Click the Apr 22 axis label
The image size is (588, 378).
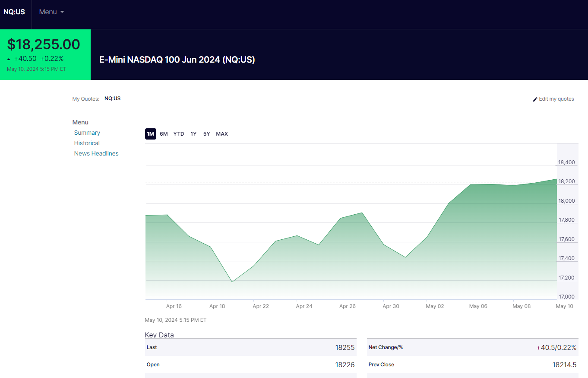261,306
